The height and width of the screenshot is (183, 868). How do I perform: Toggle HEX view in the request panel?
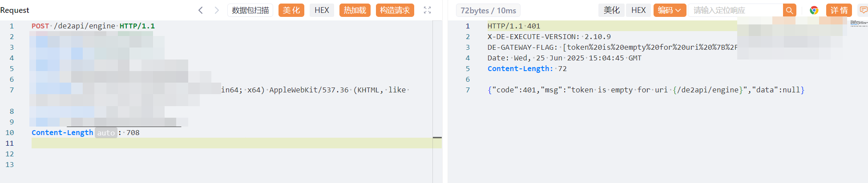322,10
